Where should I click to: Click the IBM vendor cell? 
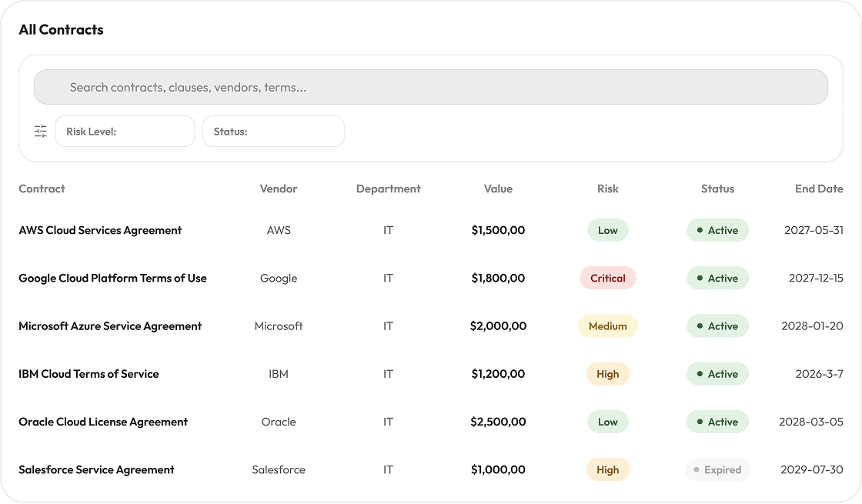279,374
